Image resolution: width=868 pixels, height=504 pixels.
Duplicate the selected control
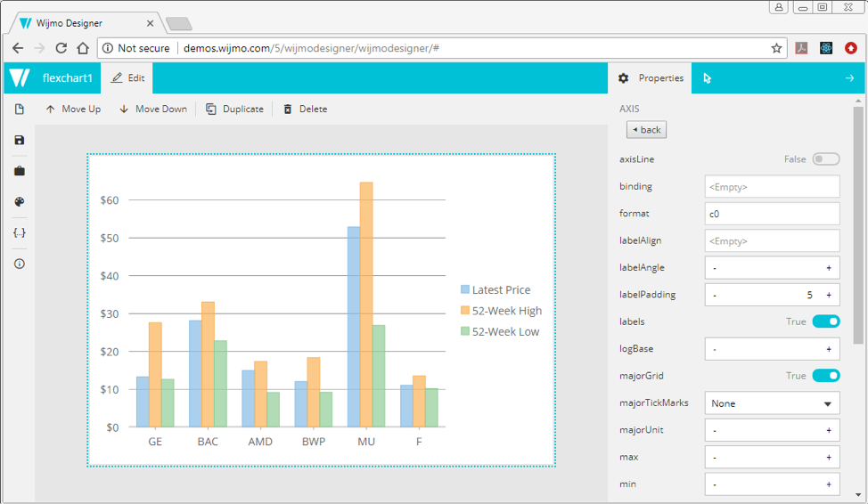[234, 109]
